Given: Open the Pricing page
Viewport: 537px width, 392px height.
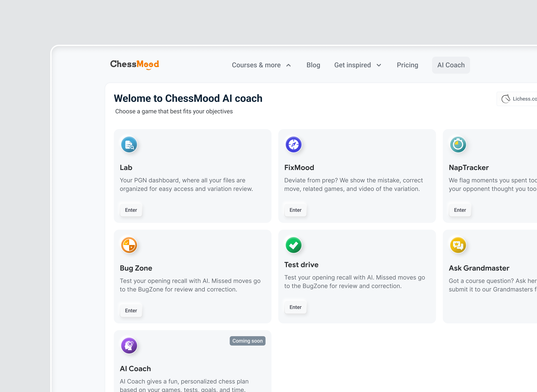Looking at the screenshot, I should pos(407,65).
